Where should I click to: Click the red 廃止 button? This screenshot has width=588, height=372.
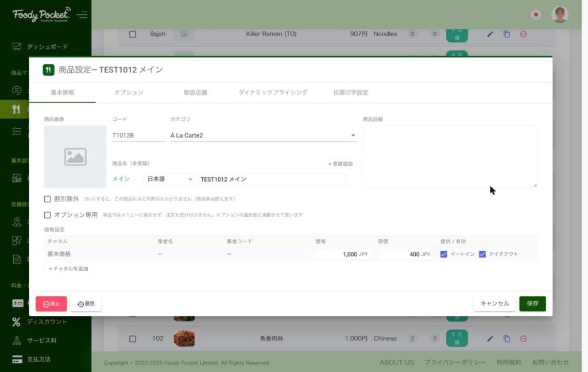point(51,304)
